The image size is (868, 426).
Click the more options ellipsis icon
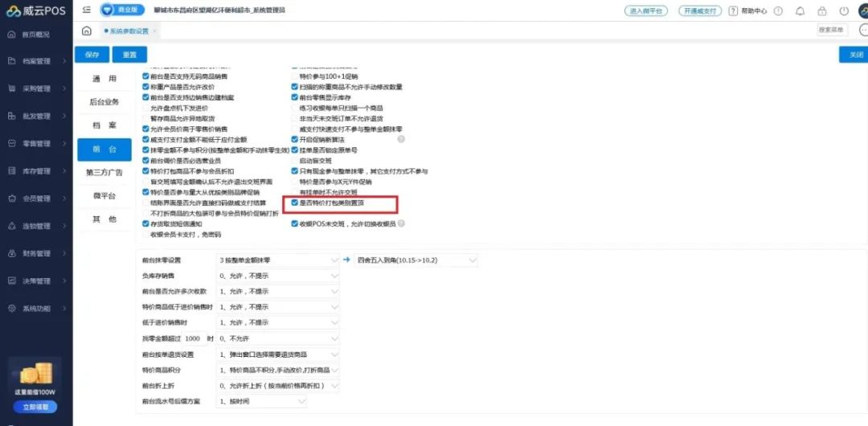(x=863, y=30)
